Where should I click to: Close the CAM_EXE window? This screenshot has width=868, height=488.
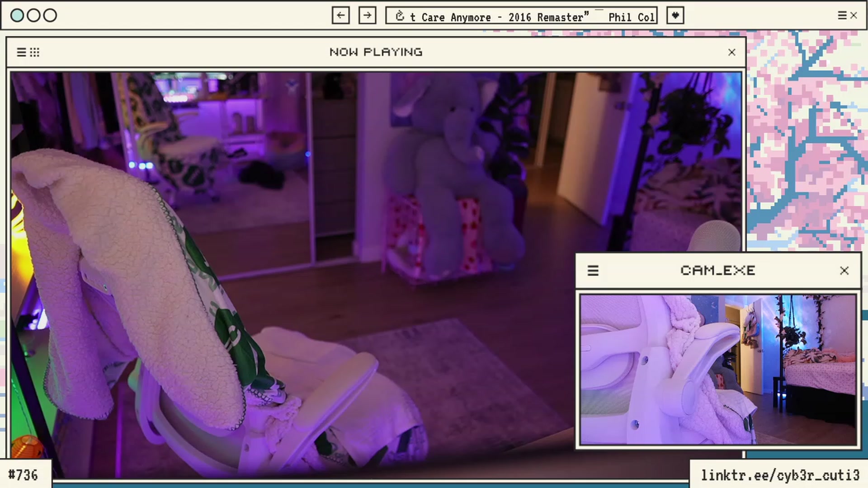coord(844,271)
